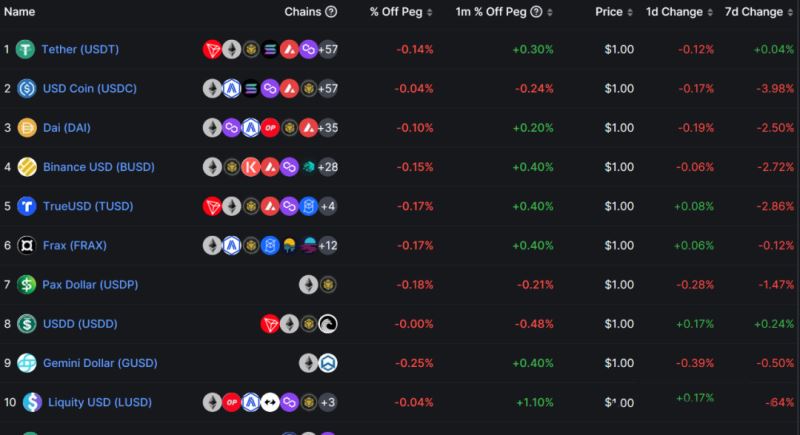Click the Chains help question mark icon

[331, 12]
